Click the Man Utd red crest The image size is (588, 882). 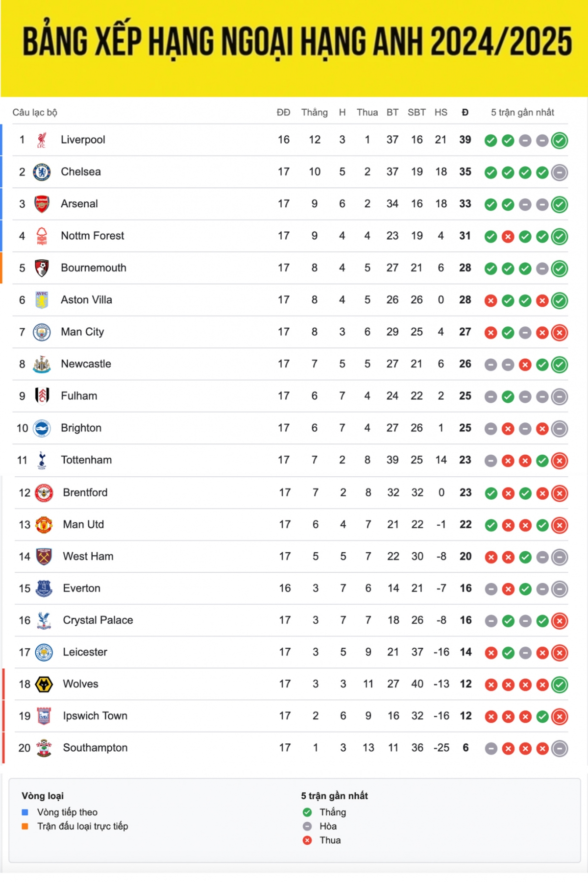(44, 525)
